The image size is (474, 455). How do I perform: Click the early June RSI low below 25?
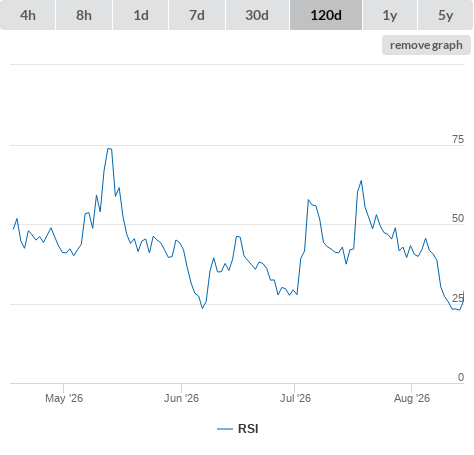point(202,308)
